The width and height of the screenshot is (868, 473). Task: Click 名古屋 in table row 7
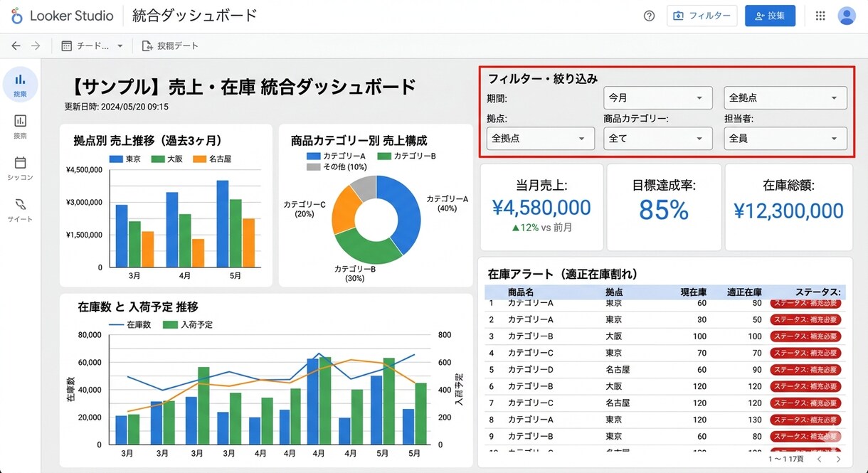[618, 403]
